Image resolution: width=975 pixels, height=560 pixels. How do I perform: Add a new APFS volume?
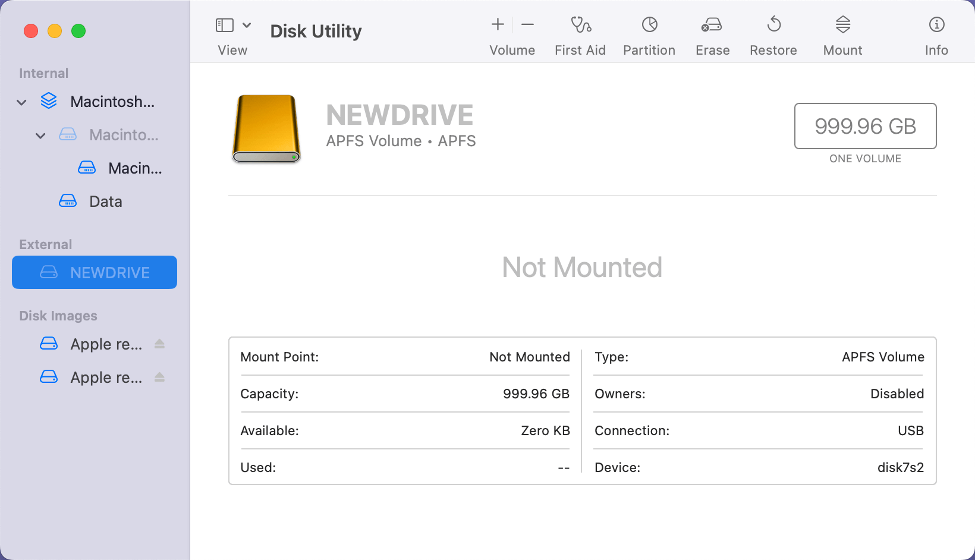[497, 24]
